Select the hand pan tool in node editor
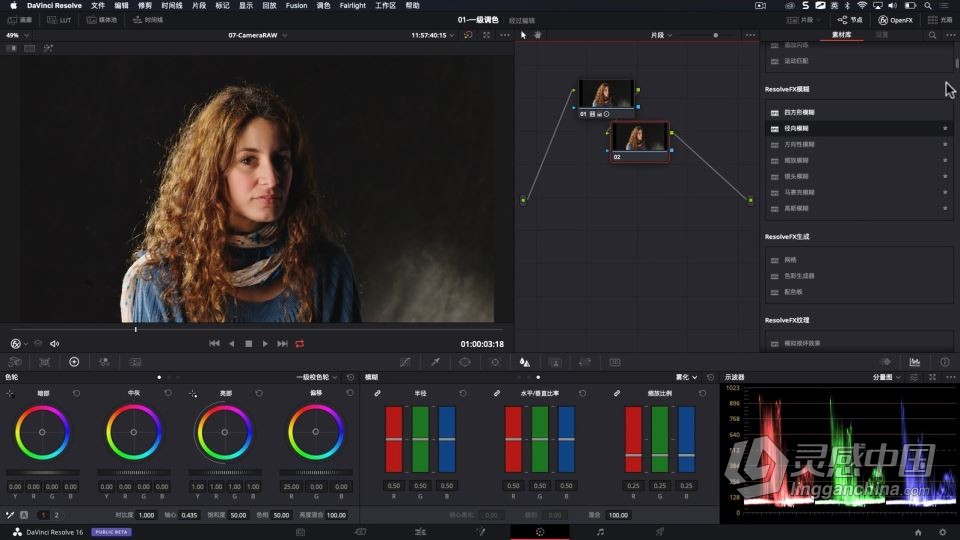 pos(538,35)
